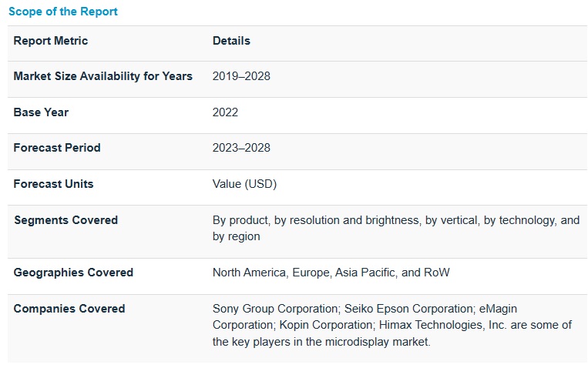The height and width of the screenshot is (368, 588).
Task: Select the "Base Year" row label
Action: coord(41,112)
